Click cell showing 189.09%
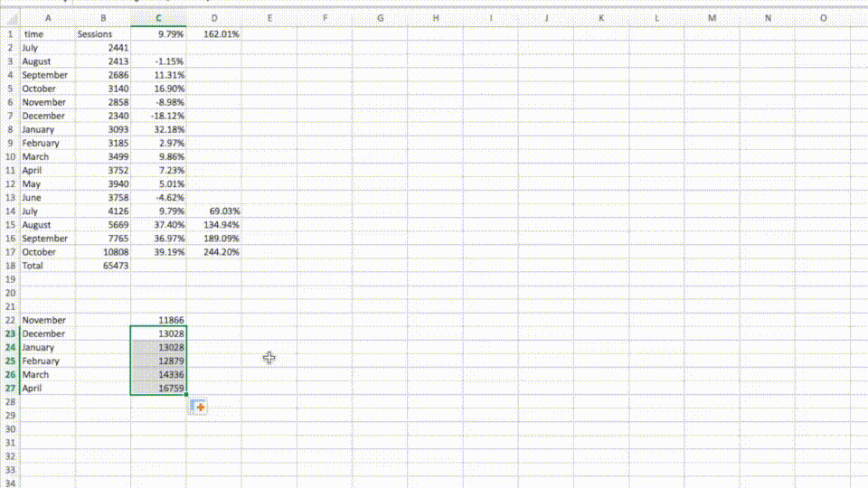Image resolution: width=868 pixels, height=488 pixels. (213, 239)
